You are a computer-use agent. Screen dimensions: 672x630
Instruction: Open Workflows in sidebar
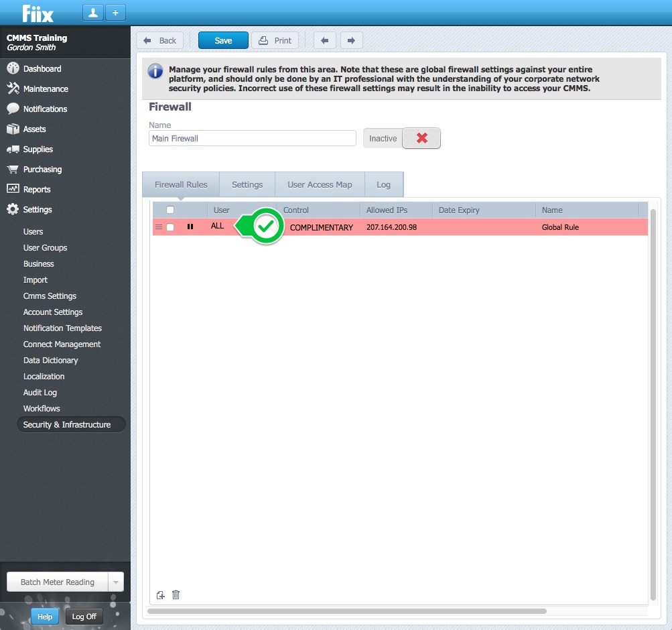pyautogui.click(x=42, y=408)
